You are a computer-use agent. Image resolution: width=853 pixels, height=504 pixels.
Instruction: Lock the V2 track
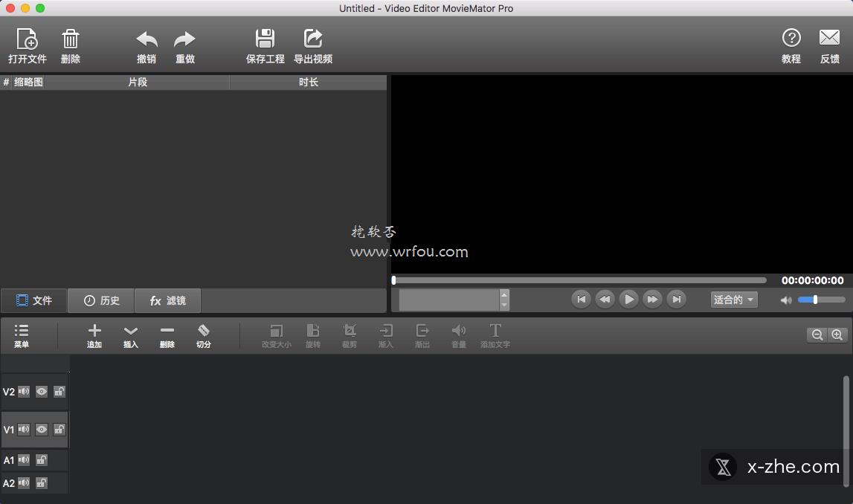(x=59, y=392)
